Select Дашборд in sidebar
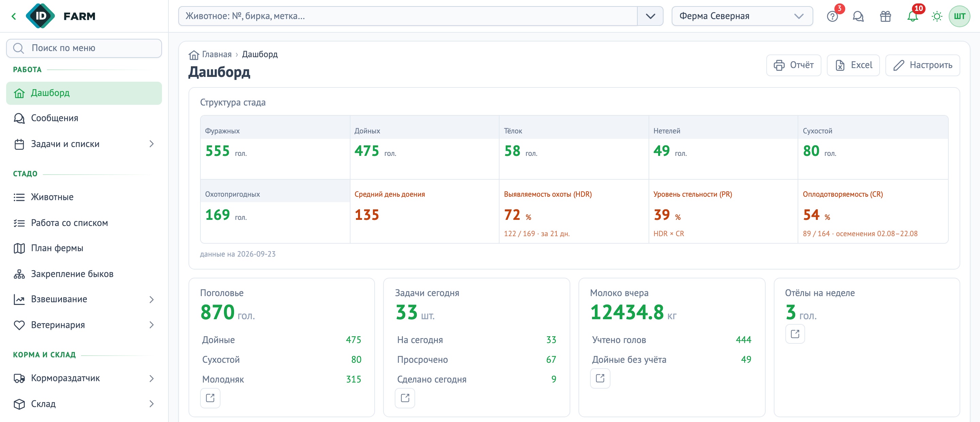The width and height of the screenshot is (980, 422). [x=84, y=93]
